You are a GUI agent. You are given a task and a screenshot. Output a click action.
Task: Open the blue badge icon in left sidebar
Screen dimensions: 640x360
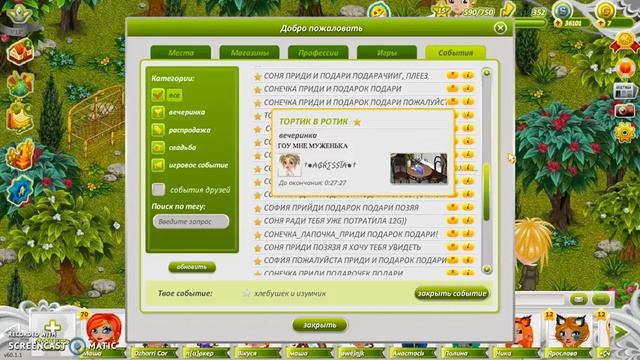point(20,191)
